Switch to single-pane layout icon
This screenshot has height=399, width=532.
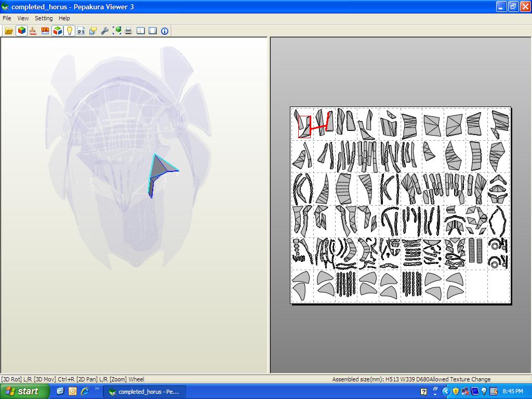click(153, 31)
